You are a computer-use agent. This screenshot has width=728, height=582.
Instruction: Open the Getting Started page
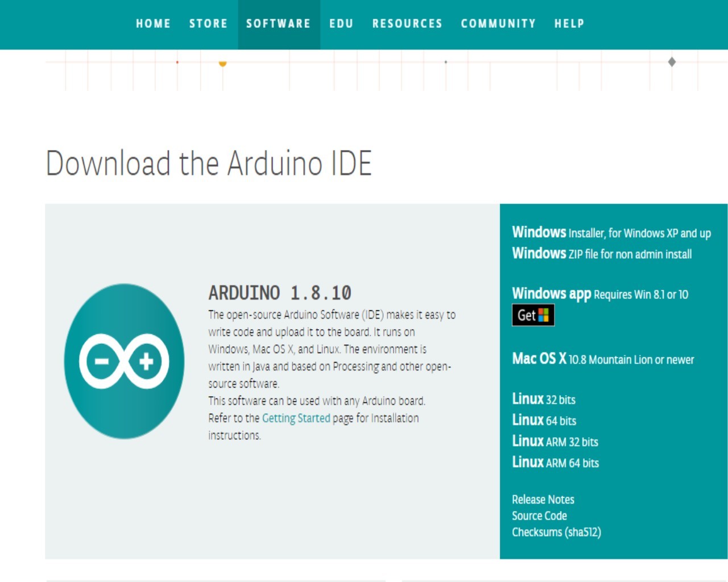click(x=296, y=418)
